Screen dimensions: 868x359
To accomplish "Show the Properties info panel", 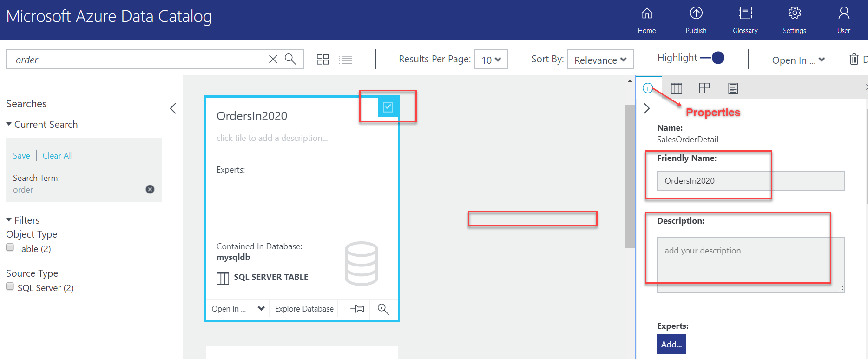I will pos(648,88).
